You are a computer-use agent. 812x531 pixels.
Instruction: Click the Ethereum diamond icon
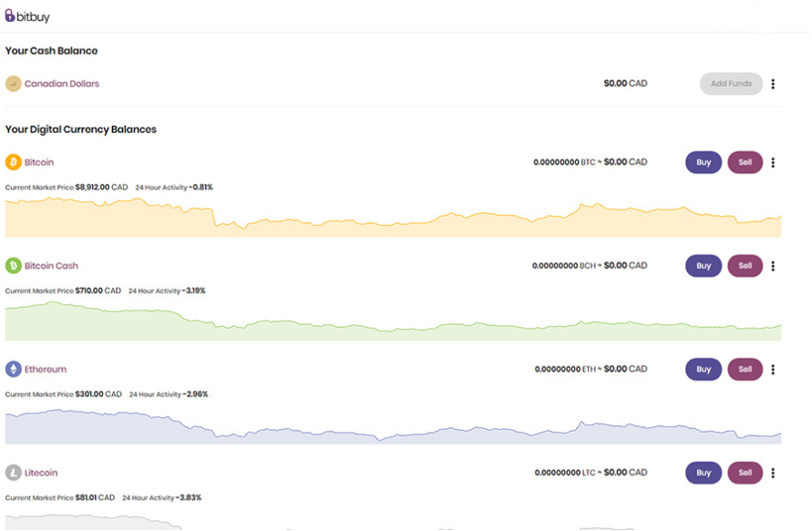[14, 369]
